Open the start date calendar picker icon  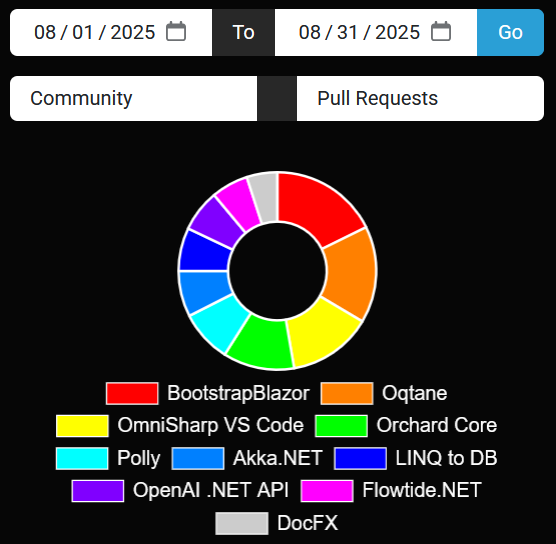[176, 31]
